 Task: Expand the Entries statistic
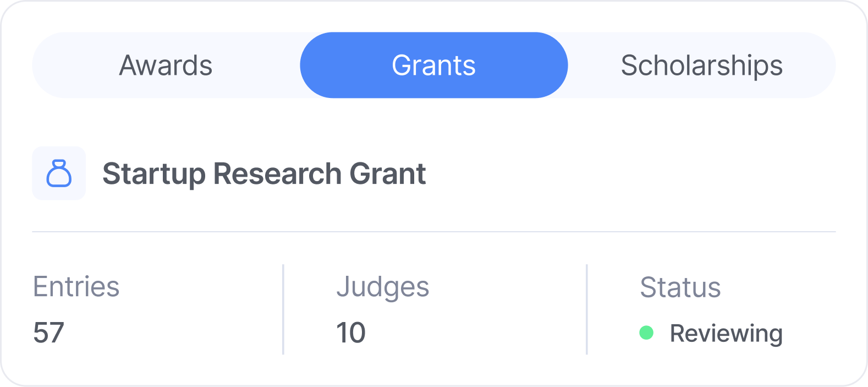76,286
